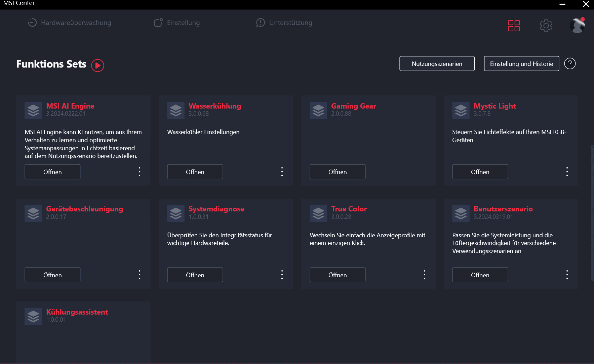The height and width of the screenshot is (364, 594).
Task: Open the Gaming Gear feature
Action: (338, 172)
